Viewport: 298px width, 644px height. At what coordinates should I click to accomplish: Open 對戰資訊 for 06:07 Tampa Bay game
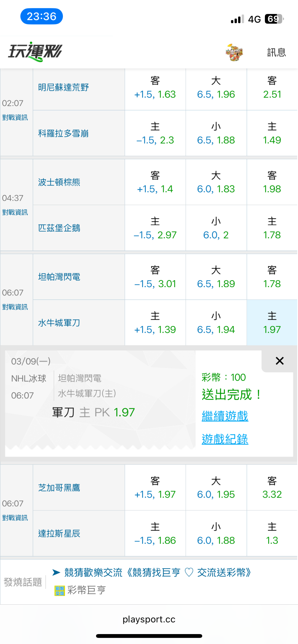[x=15, y=307]
